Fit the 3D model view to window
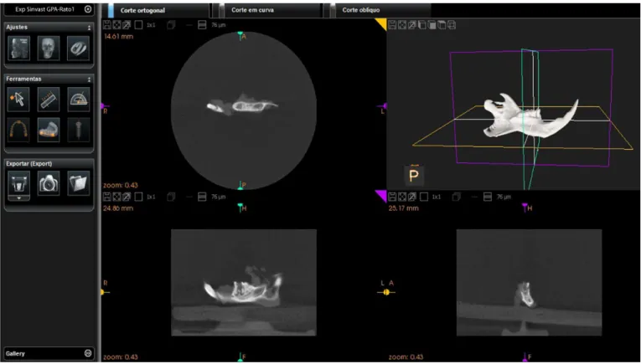This screenshot has width=641, height=364. (x=402, y=25)
